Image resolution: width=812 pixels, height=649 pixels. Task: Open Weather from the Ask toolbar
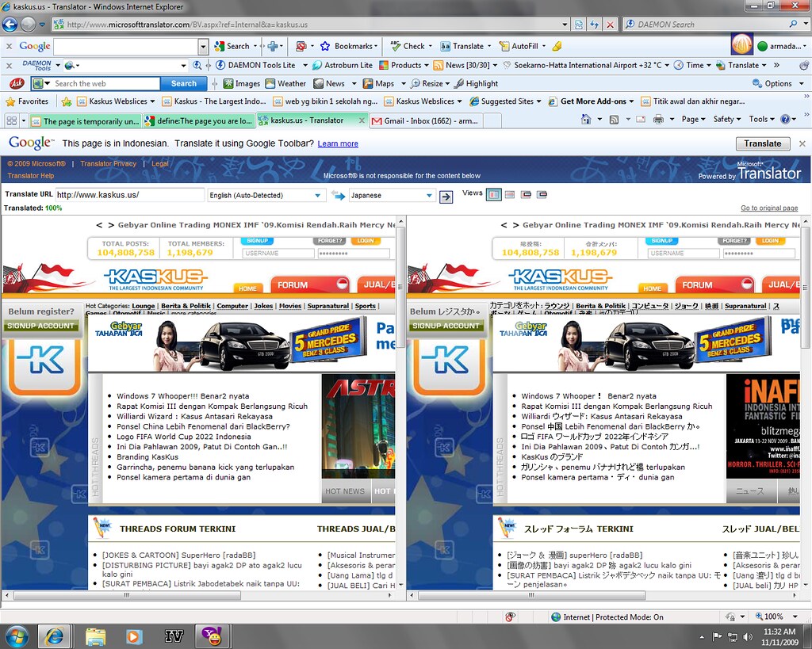coord(285,83)
